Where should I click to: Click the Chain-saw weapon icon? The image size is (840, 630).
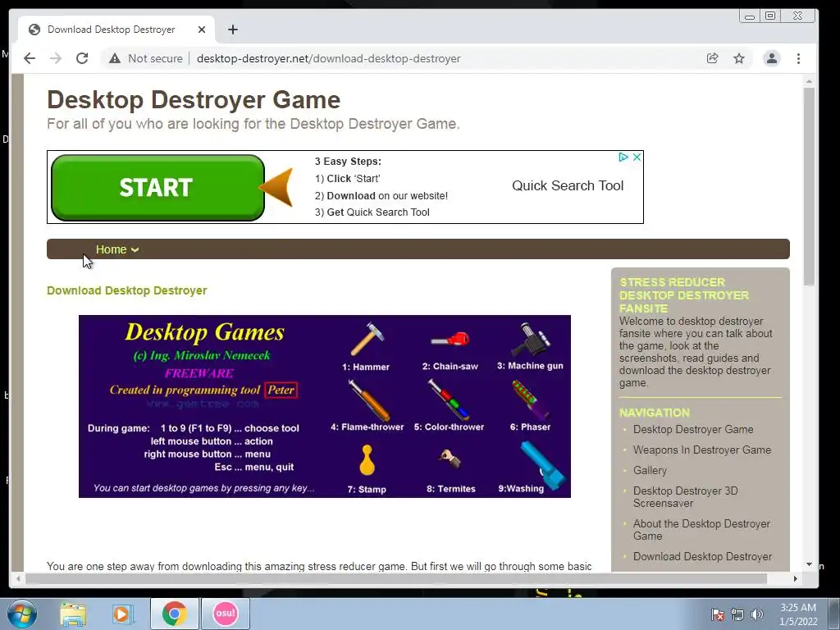(450, 340)
